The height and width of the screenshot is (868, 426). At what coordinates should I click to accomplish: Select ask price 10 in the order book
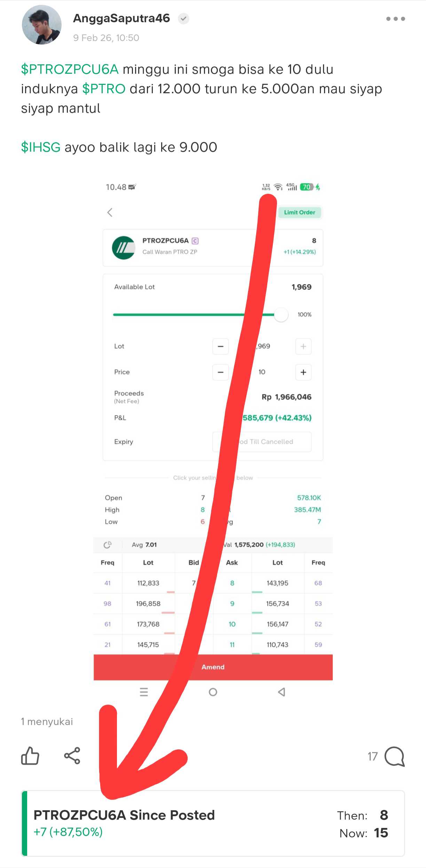click(232, 624)
